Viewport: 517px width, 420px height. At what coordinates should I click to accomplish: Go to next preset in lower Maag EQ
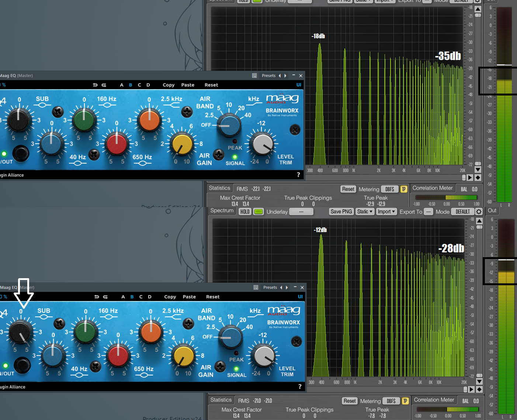[x=287, y=287]
